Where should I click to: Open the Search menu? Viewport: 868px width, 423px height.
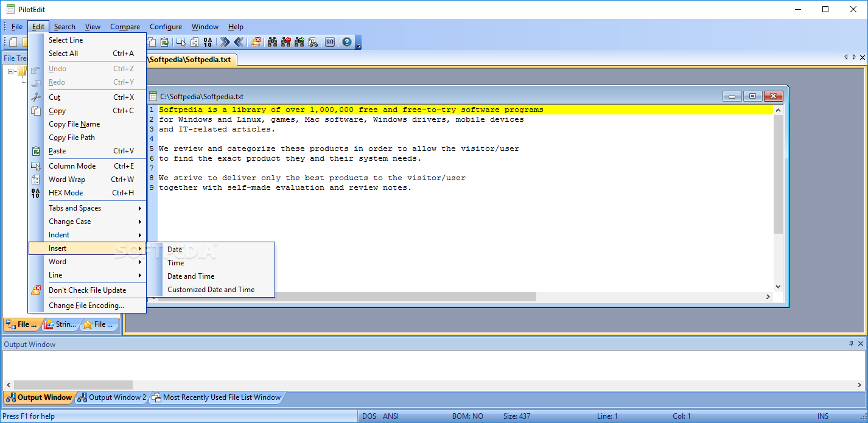click(65, 27)
